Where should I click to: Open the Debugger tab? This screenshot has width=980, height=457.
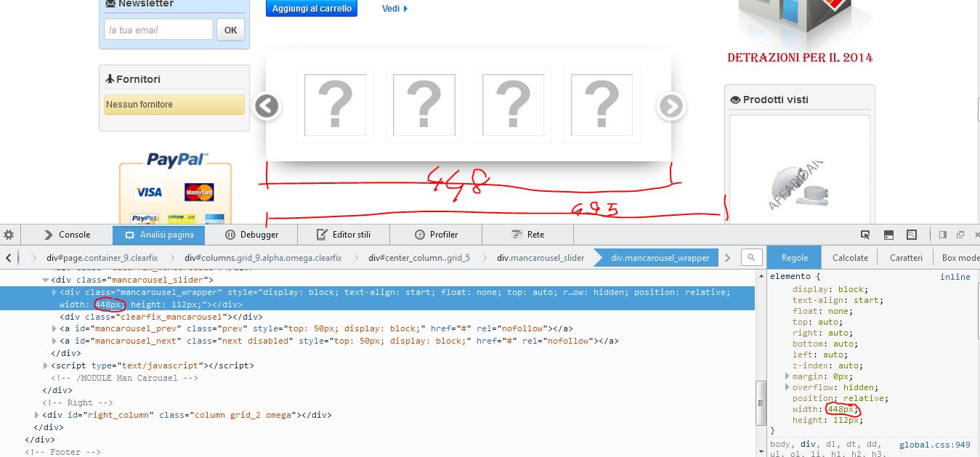pos(251,235)
